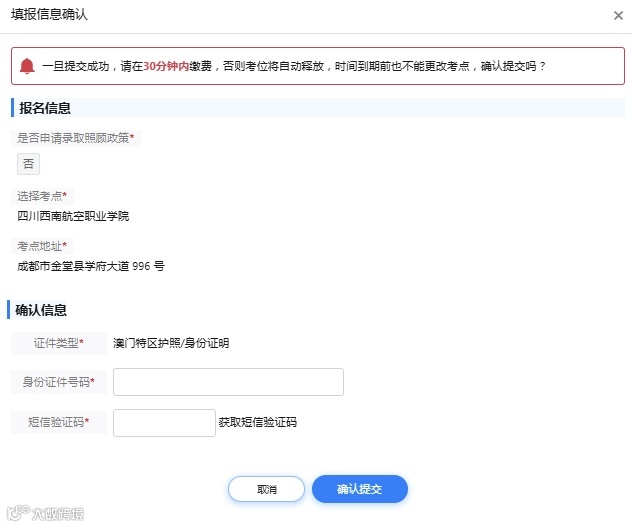Click the 填报信息确认 dialog title
This screenshot has height=527, width=632.
point(49,15)
